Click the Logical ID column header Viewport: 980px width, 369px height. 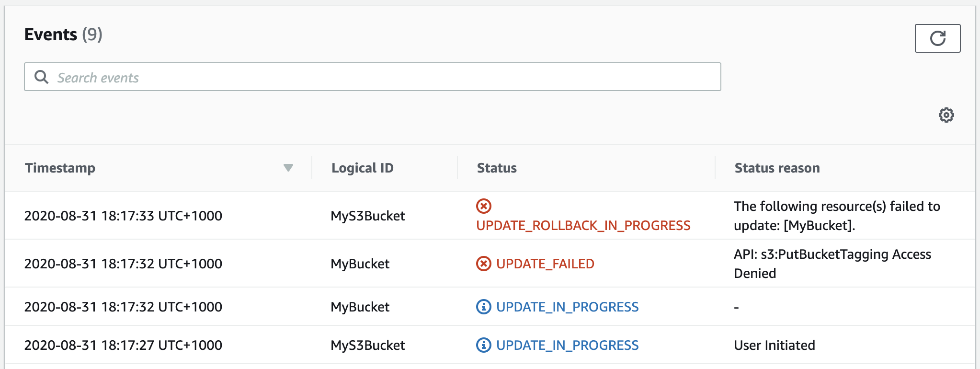click(363, 168)
